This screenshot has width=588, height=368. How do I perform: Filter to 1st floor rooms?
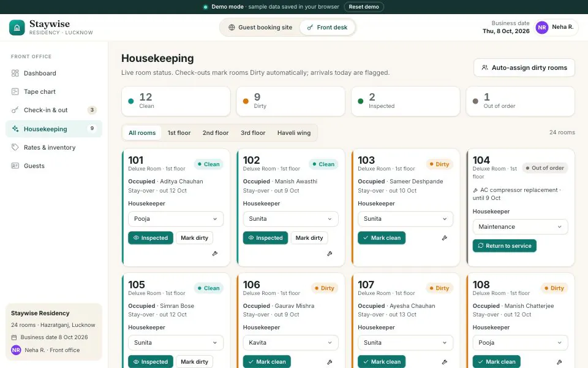click(179, 133)
